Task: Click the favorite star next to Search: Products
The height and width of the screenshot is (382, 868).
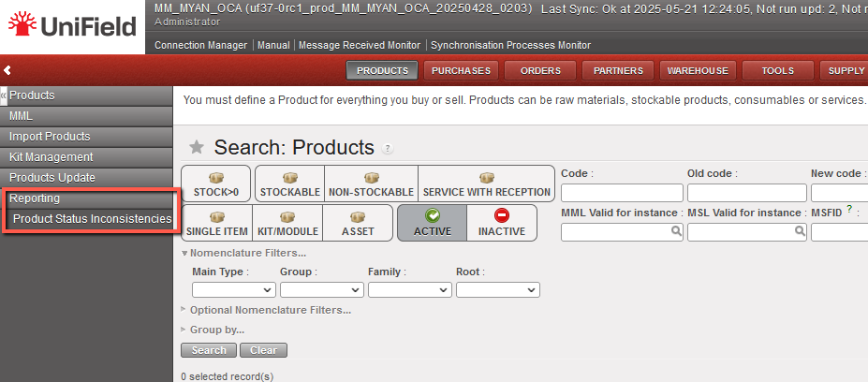Action: point(197,147)
